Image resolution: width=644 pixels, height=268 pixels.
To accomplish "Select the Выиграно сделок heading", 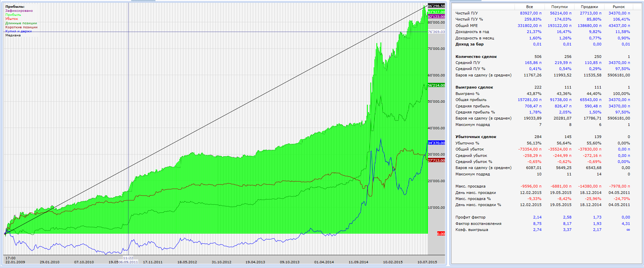I will coord(474,87).
